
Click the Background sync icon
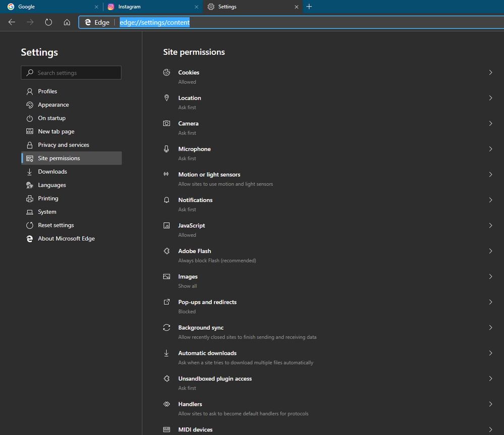[x=166, y=328]
